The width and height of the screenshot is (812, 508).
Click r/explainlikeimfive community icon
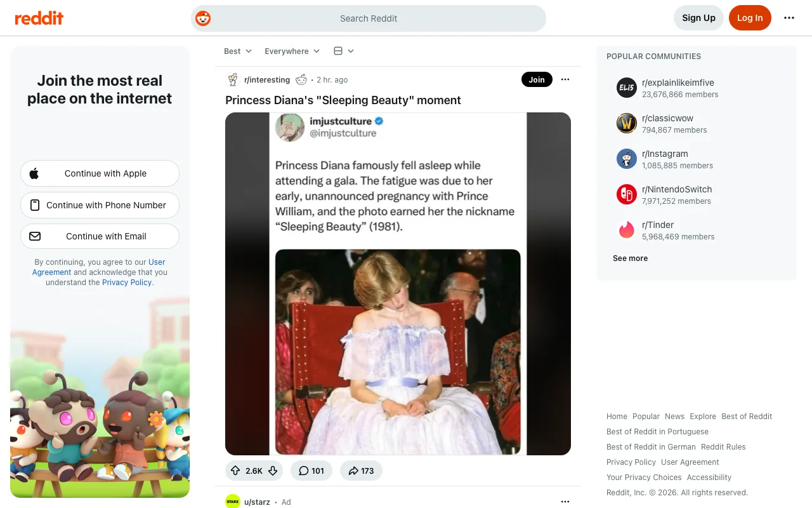click(627, 88)
